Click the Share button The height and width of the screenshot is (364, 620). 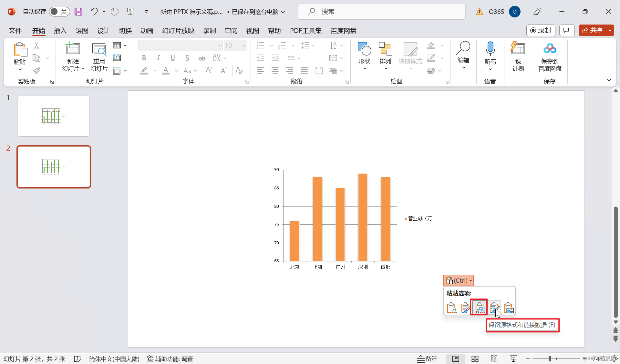click(593, 30)
